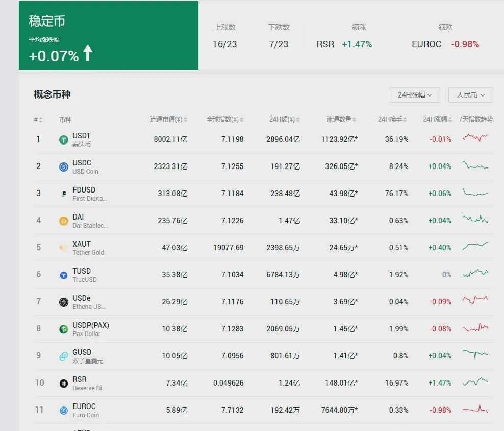The height and width of the screenshot is (431, 504).
Task: Click the DAI coin icon
Action: click(x=64, y=221)
